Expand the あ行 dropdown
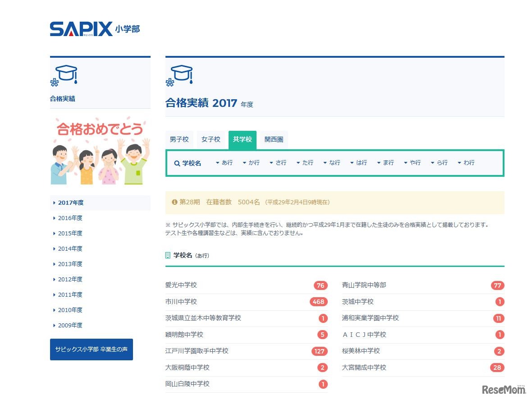Screen dimensions: 532x400 (224, 163)
